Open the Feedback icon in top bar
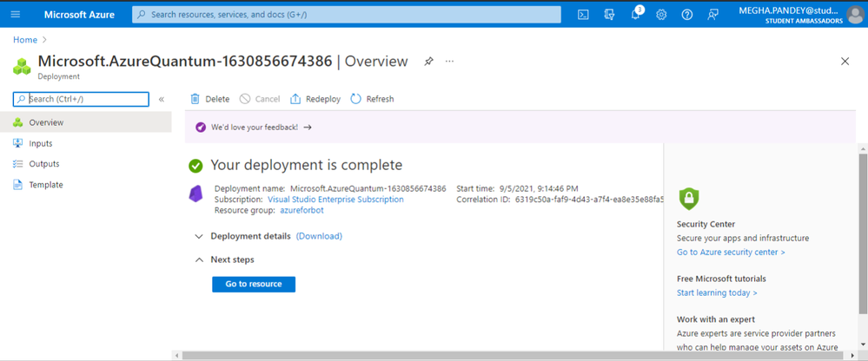 click(x=713, y=15)
